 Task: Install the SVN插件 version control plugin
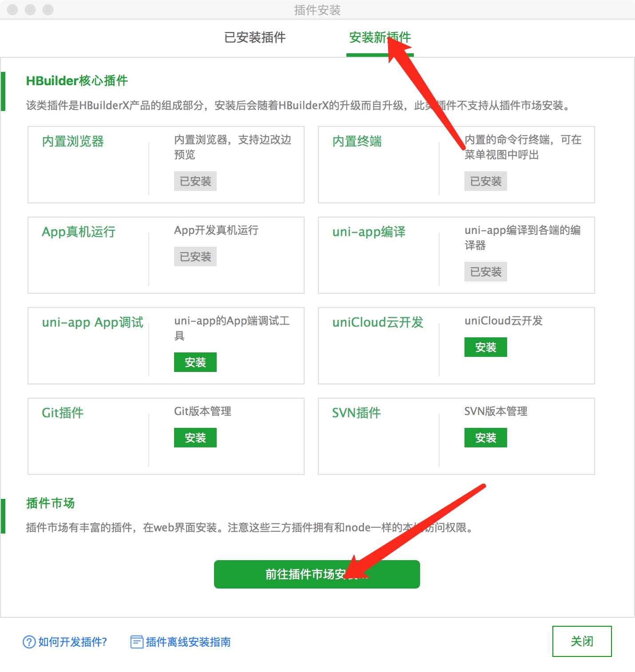(x=485, y=437)
